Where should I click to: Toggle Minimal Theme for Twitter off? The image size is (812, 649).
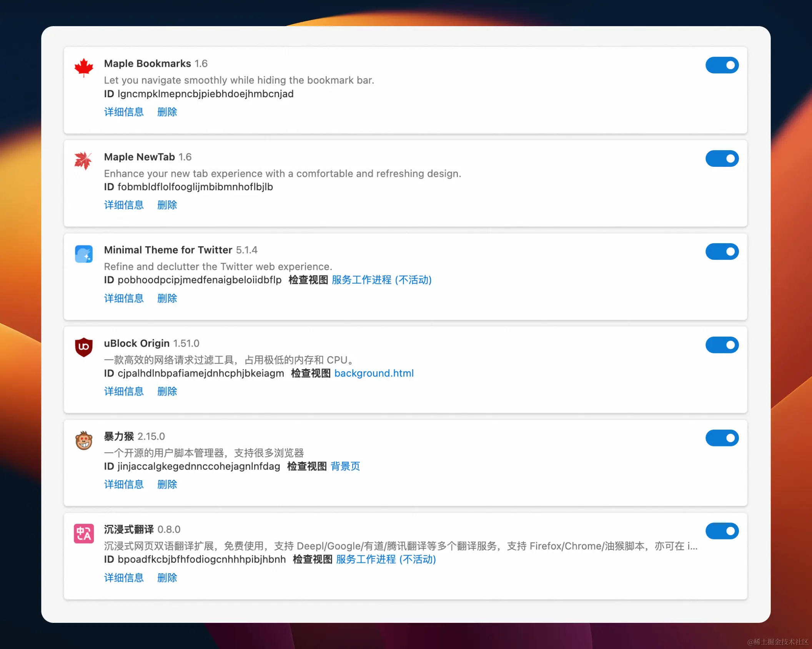722,251
